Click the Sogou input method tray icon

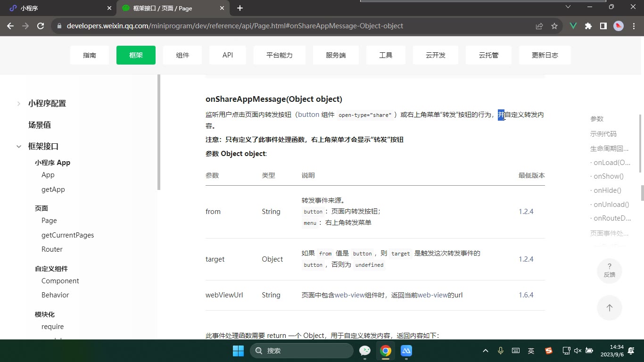pos(549,351)
